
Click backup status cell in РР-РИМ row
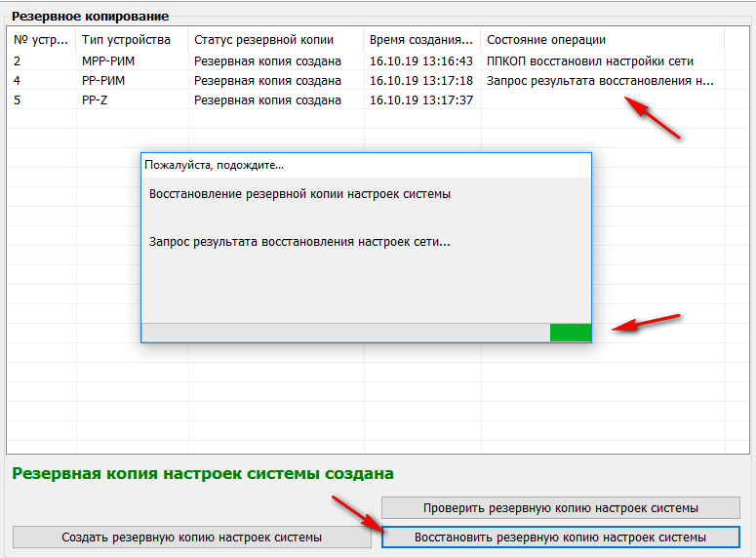tap(267, 81)
